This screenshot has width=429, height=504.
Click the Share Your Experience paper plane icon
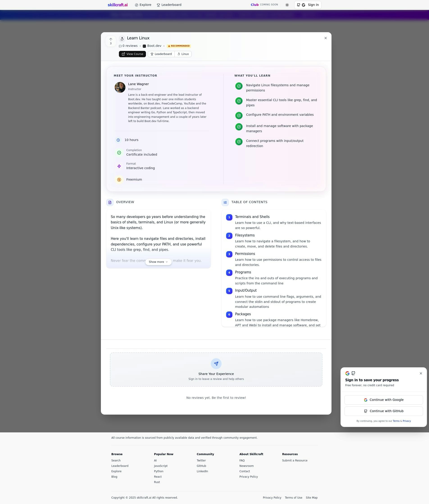[216, 364]
